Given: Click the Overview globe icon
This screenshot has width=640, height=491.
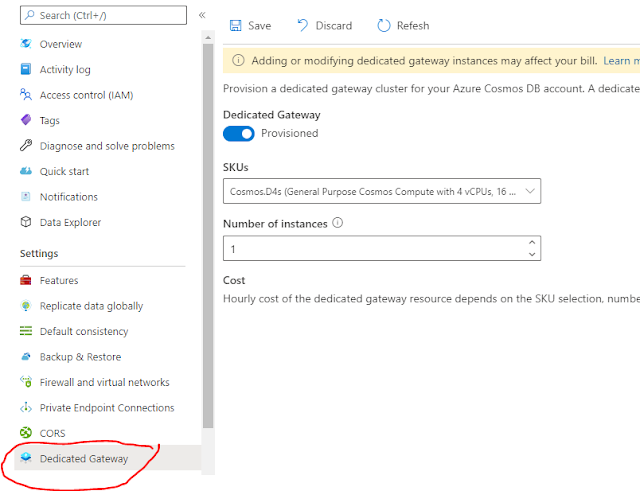Looking at the screenshot, I should 26,44.
